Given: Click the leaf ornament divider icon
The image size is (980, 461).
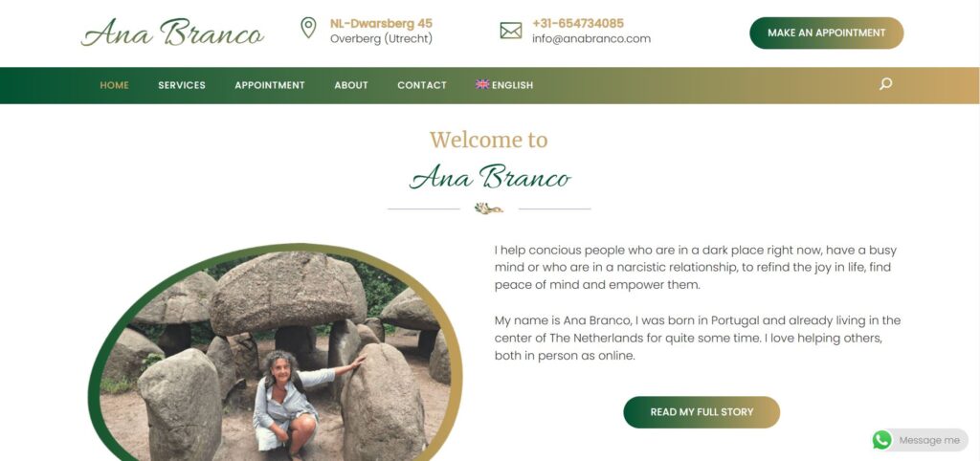Looking at the screenshot, I should (489, 209).
